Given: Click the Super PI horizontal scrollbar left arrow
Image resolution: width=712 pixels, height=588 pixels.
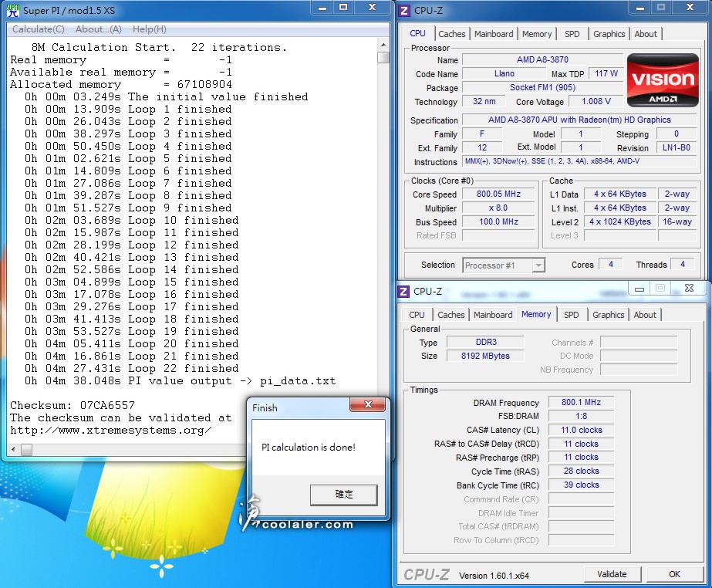Looking at the screenshot, I should coord(13,449).
